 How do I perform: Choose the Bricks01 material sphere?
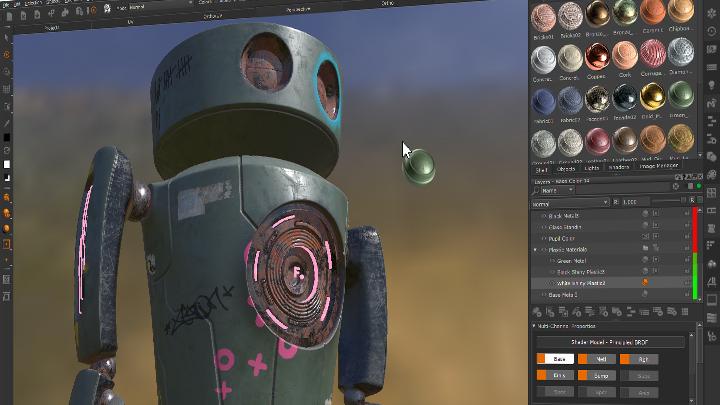tap(543, 17)
